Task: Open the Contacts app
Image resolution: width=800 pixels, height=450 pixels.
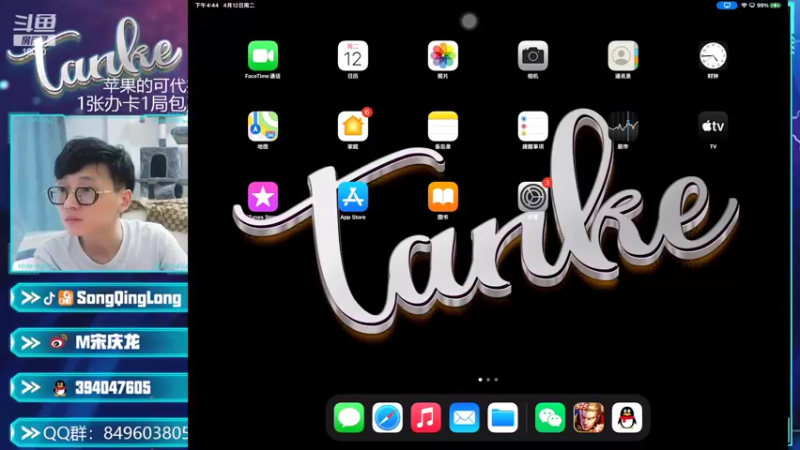Action: click(622, 56)
